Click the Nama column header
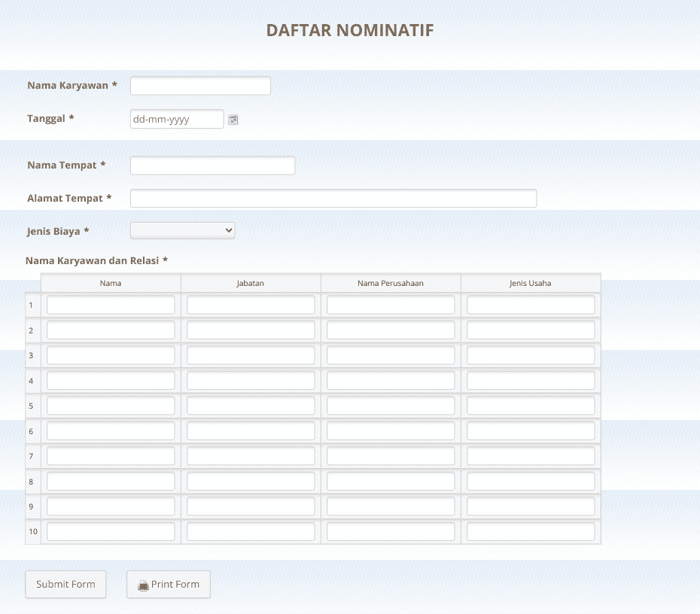700x614 pixels. [x=110, y=283]
